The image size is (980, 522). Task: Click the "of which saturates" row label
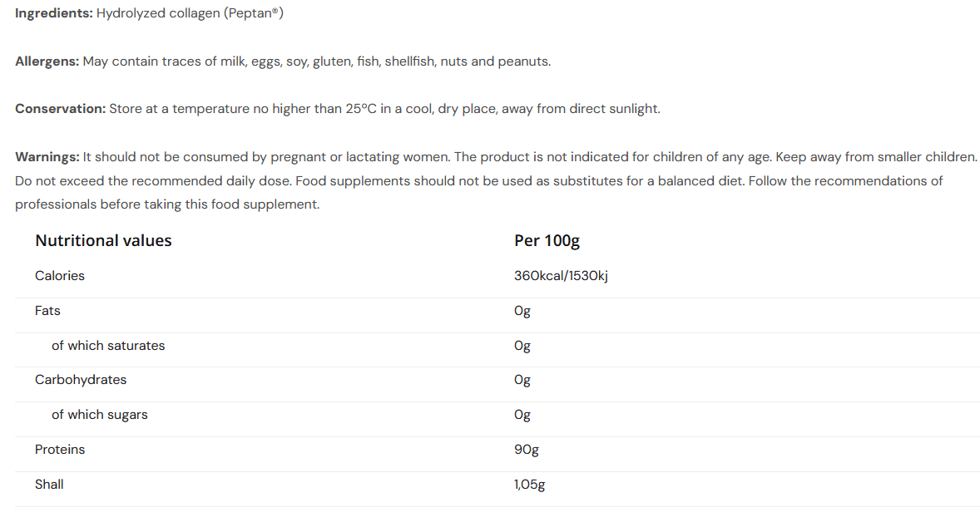108,346
